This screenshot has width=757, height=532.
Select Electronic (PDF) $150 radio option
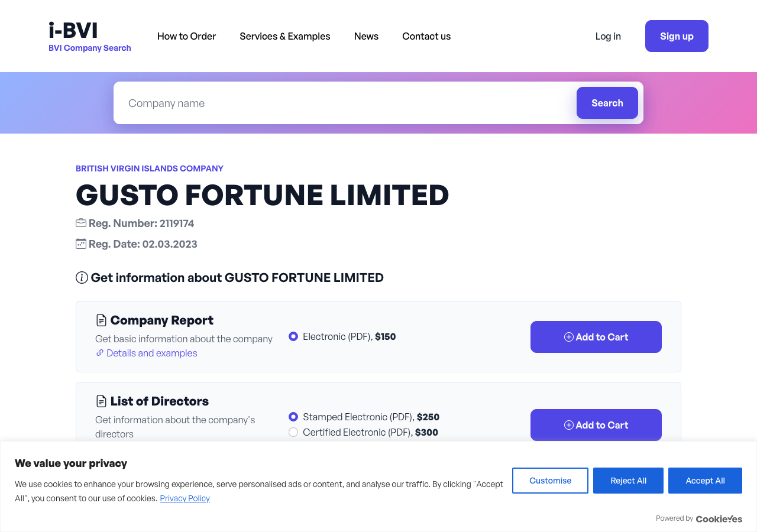click(293, 336)
